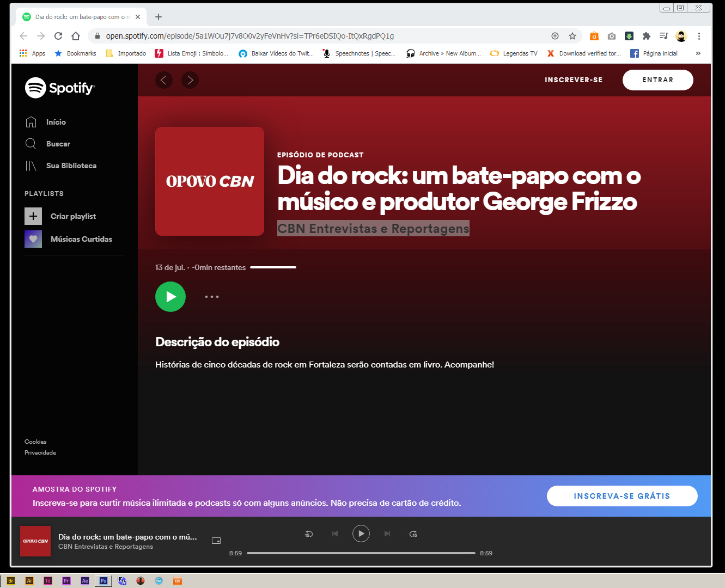Open Buscar search in the sidebar

coord(58,144)
